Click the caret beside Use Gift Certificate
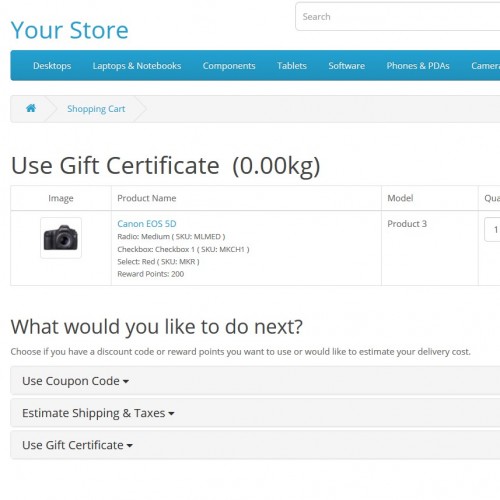This screenshot has height=500, width=500. point(130,446)
